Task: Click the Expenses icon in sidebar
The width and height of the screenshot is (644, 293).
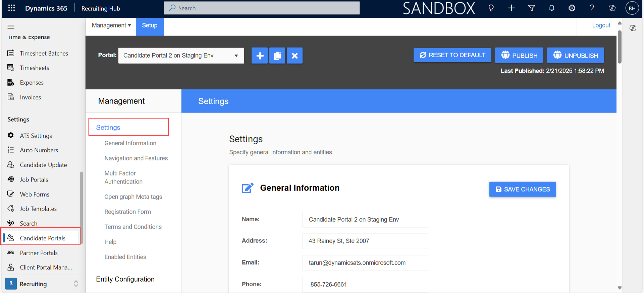Action: 11,82
